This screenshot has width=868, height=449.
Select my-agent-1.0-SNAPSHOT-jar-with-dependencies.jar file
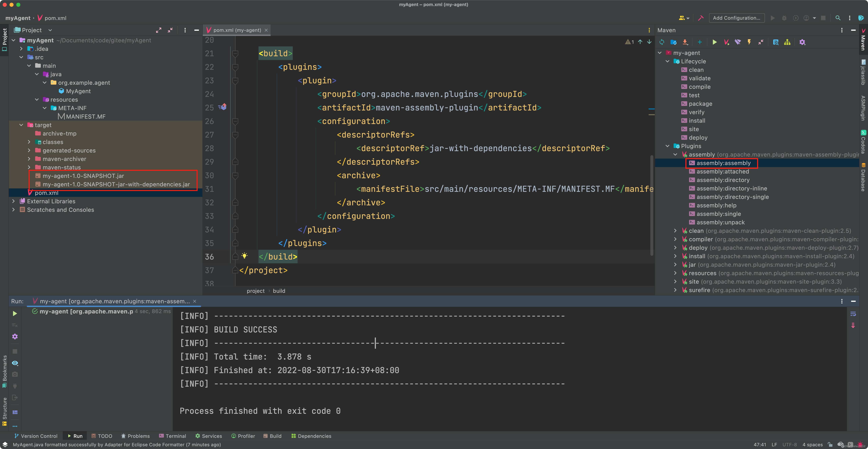[116, 184]
